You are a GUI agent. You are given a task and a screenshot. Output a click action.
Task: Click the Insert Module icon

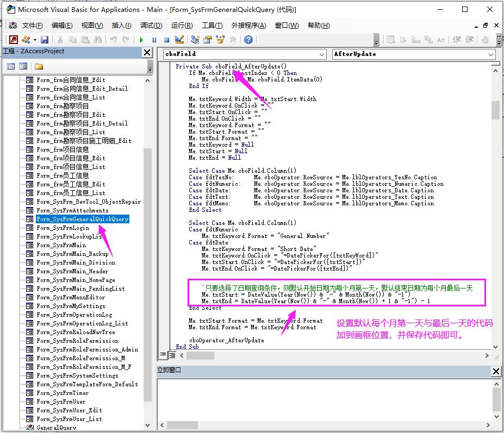click(x=26, y=40)
